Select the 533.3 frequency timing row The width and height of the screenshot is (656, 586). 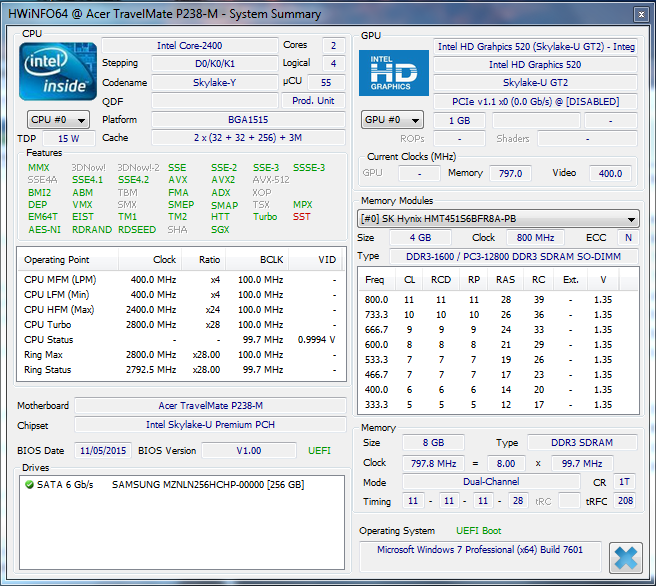click(498, 360)
